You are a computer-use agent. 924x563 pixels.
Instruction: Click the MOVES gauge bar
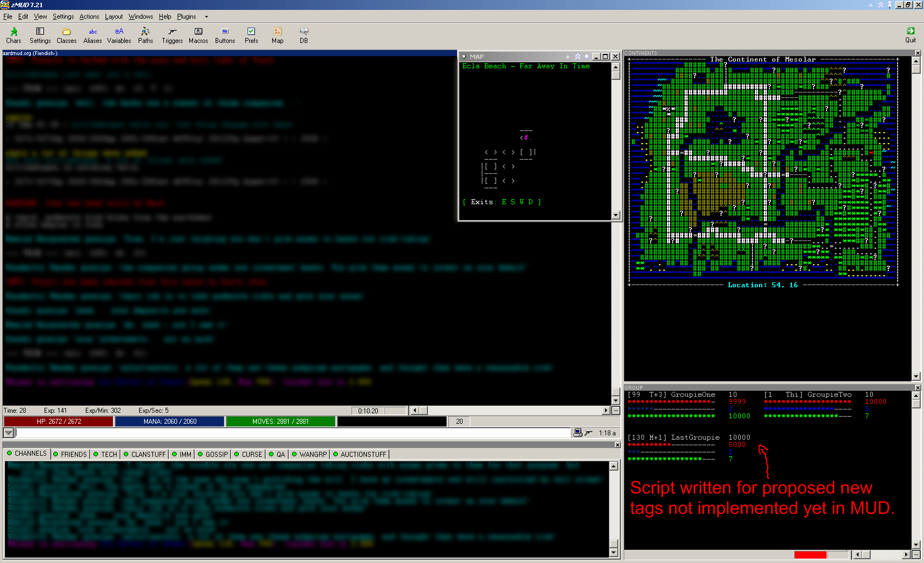(280, 422)
